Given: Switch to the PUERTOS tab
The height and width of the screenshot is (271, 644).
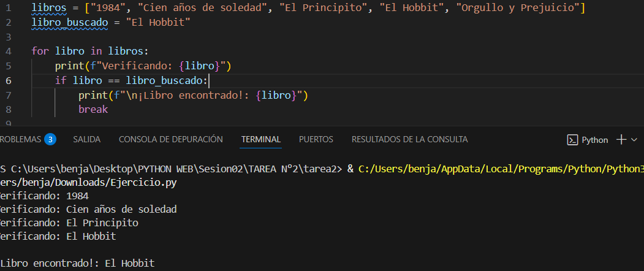Looking at the screenshot, I should (x=316, y=139).
